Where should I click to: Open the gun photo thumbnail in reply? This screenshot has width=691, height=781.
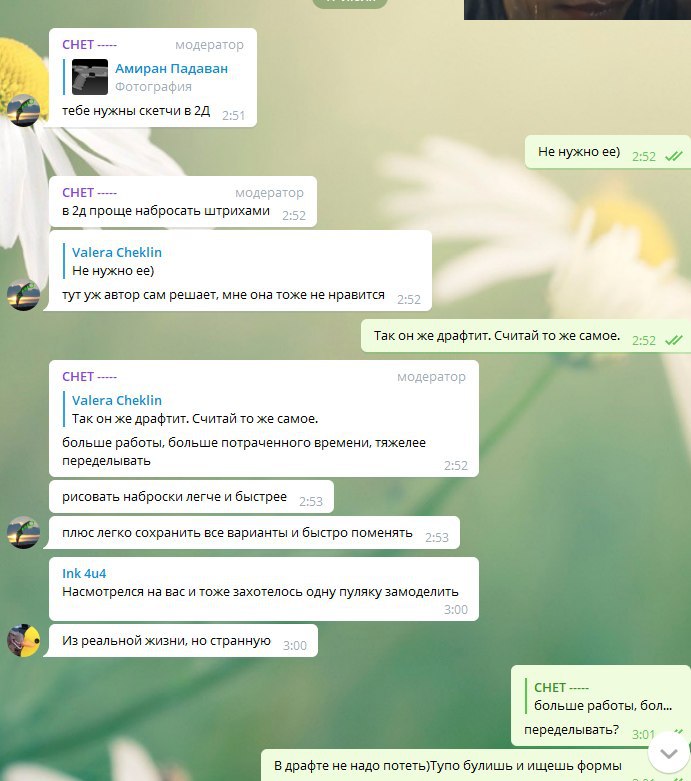pos(90,77)
